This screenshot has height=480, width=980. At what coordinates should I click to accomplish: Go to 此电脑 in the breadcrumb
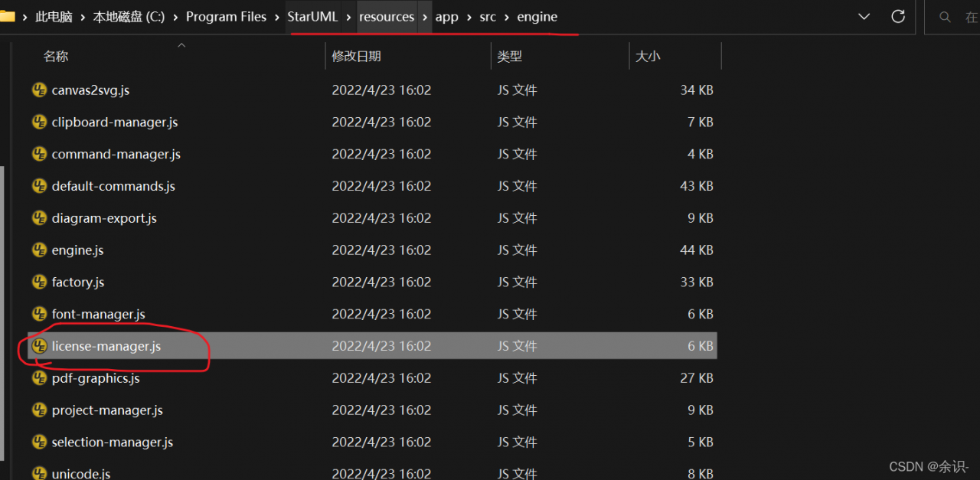click(x=54, y=17)
